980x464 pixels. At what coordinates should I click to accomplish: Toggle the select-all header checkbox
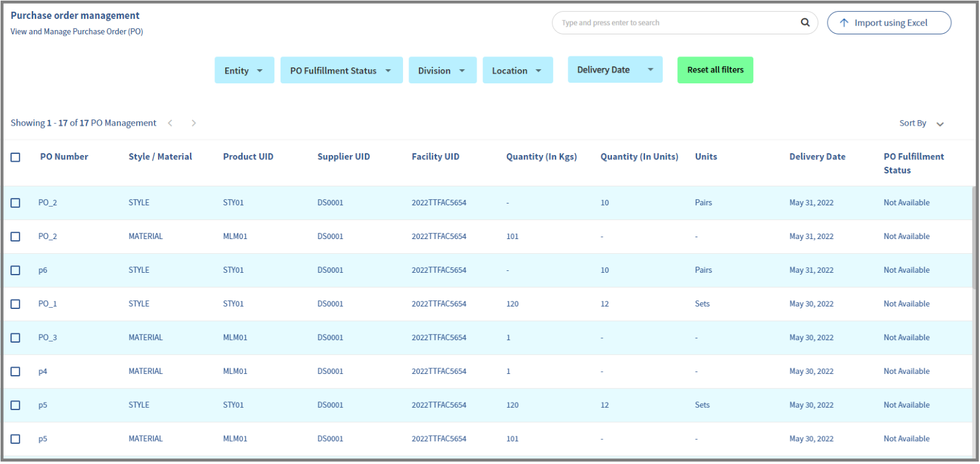15,158
